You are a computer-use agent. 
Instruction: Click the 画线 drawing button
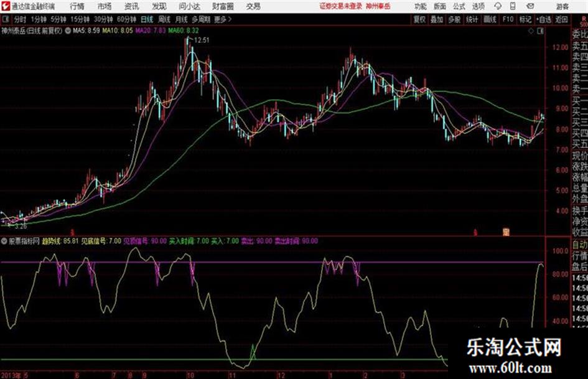(x=490, y=19)
